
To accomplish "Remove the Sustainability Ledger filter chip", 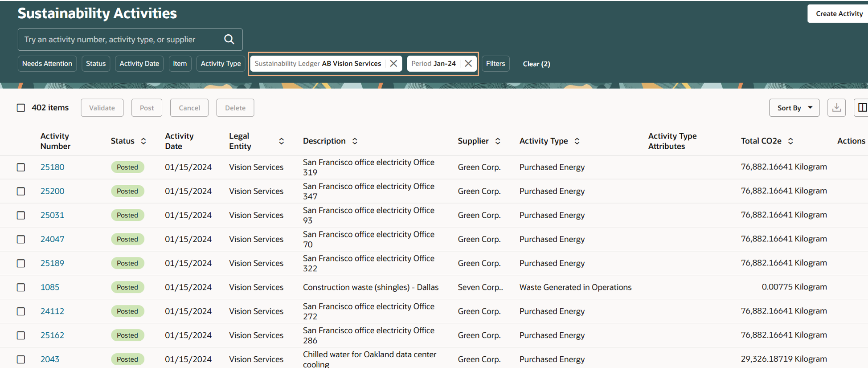I will coord(393,63).
